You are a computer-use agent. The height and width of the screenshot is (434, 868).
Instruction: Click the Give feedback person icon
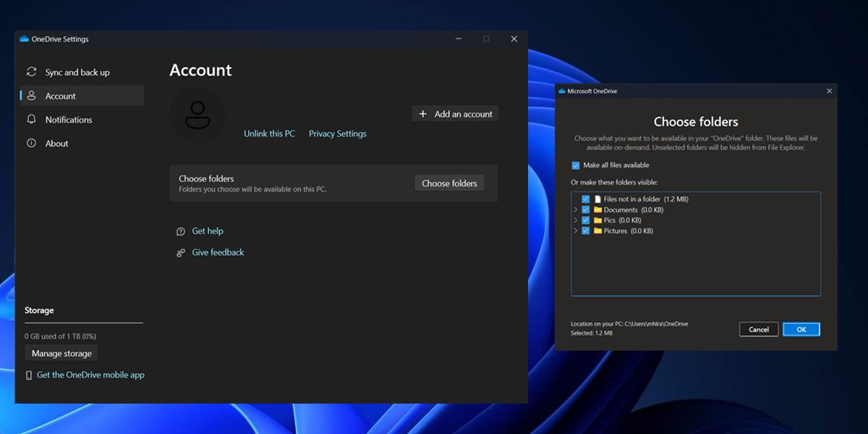(x=181, y=253)
